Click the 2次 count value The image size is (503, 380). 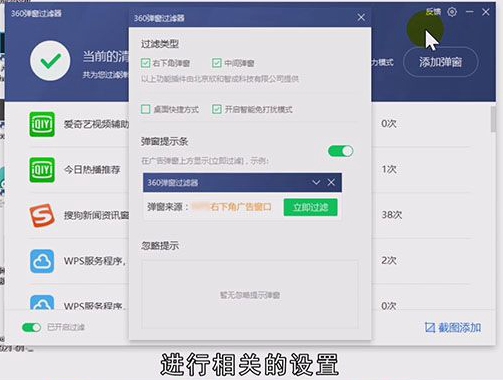pyautogui.click(x=389, y=260)
